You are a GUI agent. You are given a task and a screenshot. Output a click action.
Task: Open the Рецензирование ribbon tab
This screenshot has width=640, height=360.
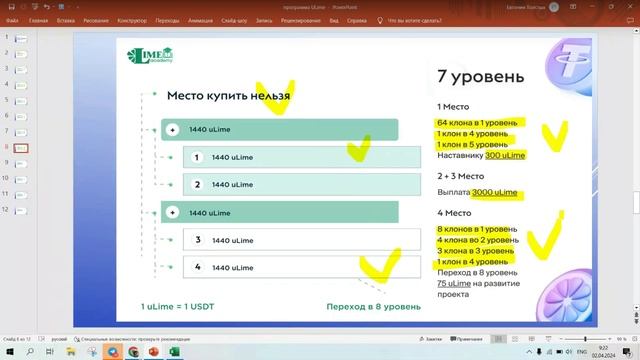pyautogui.click(x=301, y=20)
